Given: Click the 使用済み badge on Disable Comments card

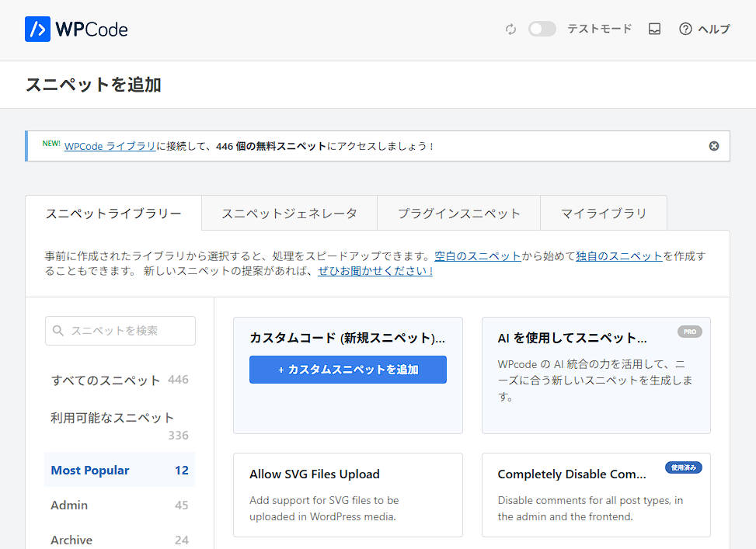Looking at the screenshot, I should tap(683, 467).
